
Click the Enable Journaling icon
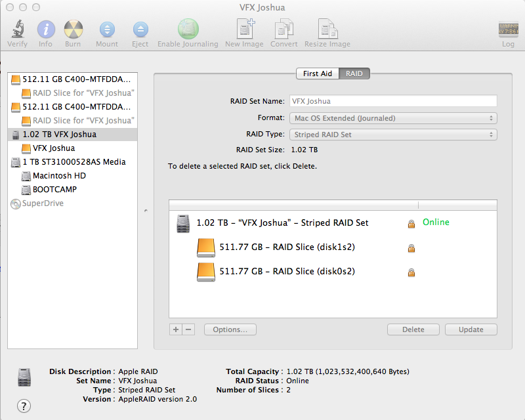click(188, 28)
